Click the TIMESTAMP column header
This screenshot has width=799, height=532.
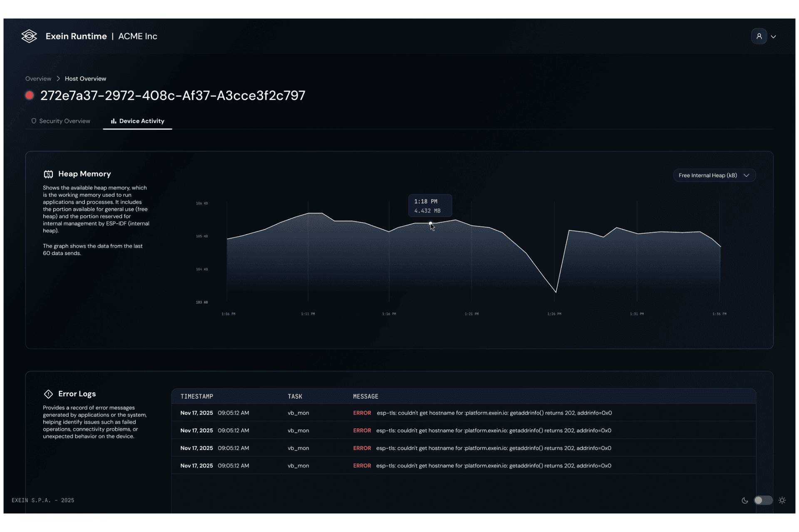point(197,396)
